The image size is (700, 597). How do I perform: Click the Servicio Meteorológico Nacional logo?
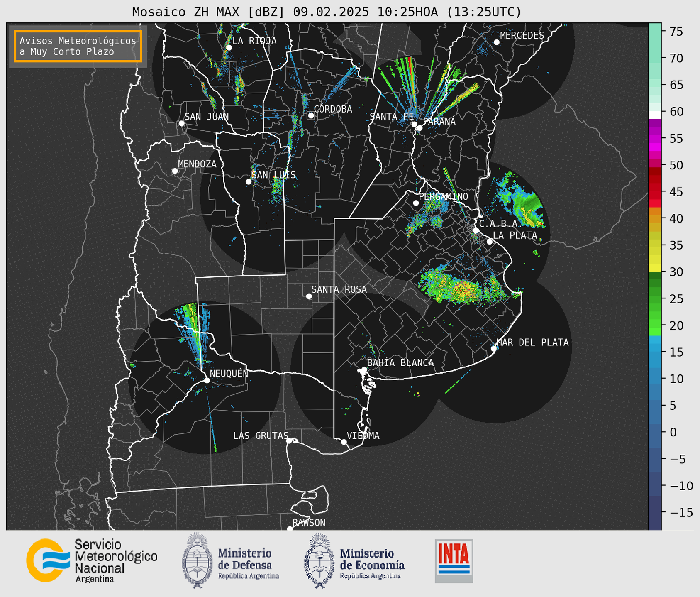92,560
